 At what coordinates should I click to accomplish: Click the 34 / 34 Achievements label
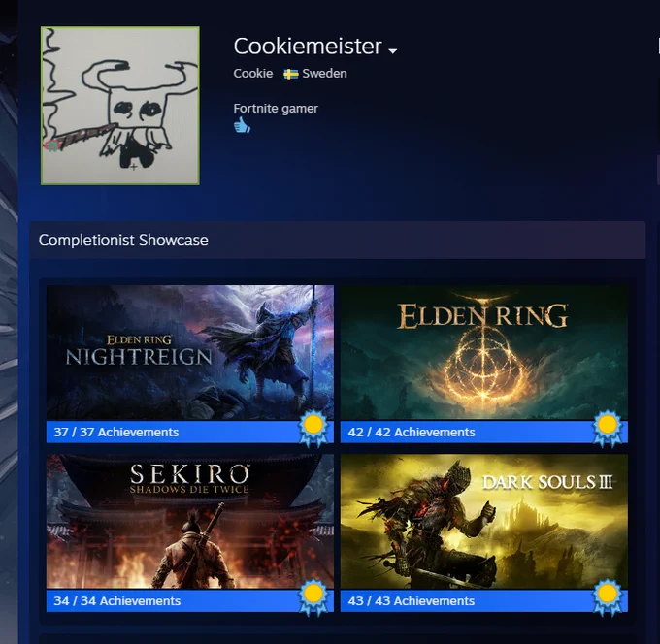pos(117,600)
